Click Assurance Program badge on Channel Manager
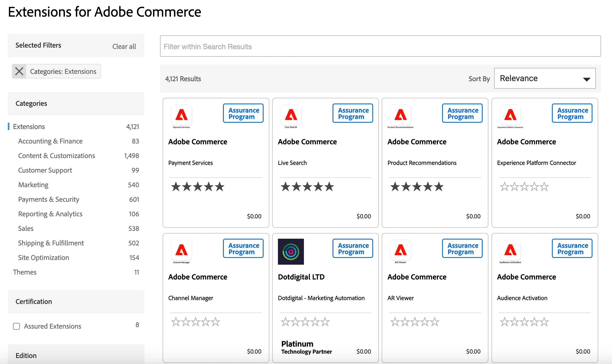Image resolution: width=612 pixels, height=364 pixels. (x=243, y=249)
